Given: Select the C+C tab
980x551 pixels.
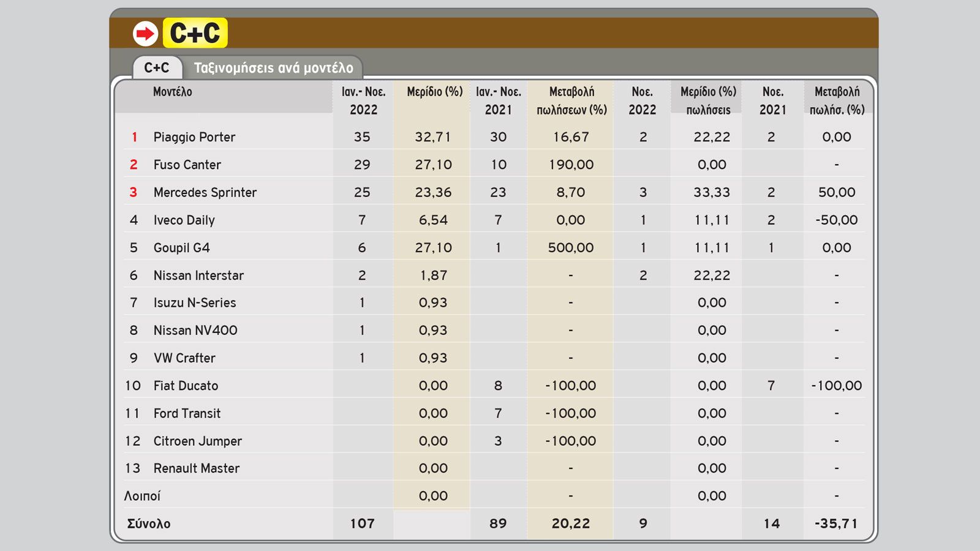Looking at the screenshot, I should tap(157, 67).
